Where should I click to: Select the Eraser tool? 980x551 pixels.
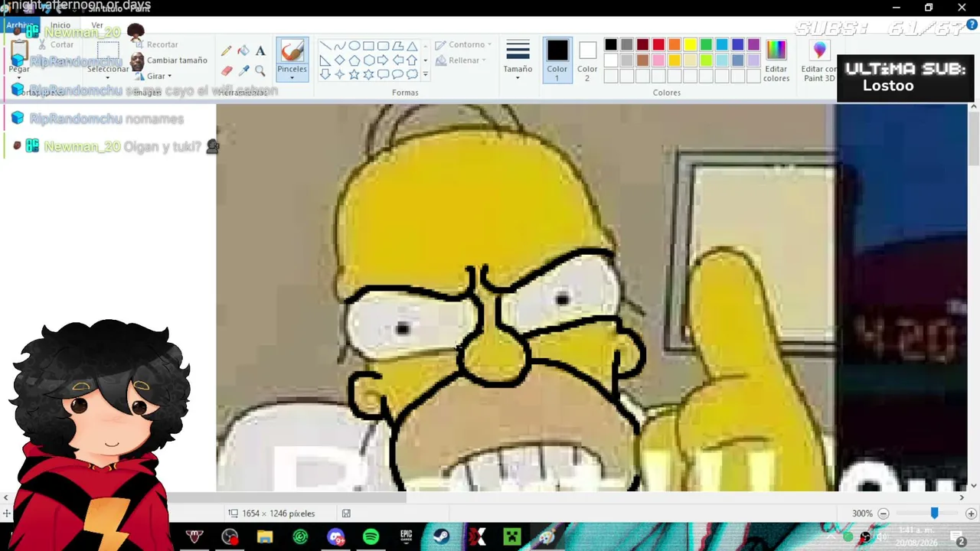[227, 70]
